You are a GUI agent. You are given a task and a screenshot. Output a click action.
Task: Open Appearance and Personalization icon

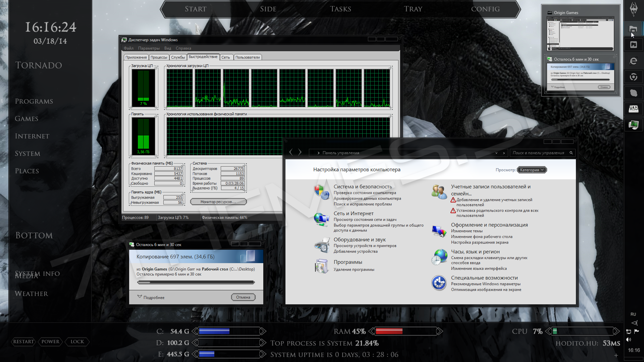pyautogui.click(x=439, y=231)
